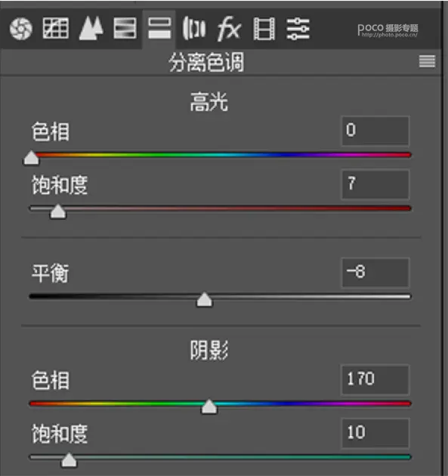Click the highlights 色相 value field

pos(375,131)
